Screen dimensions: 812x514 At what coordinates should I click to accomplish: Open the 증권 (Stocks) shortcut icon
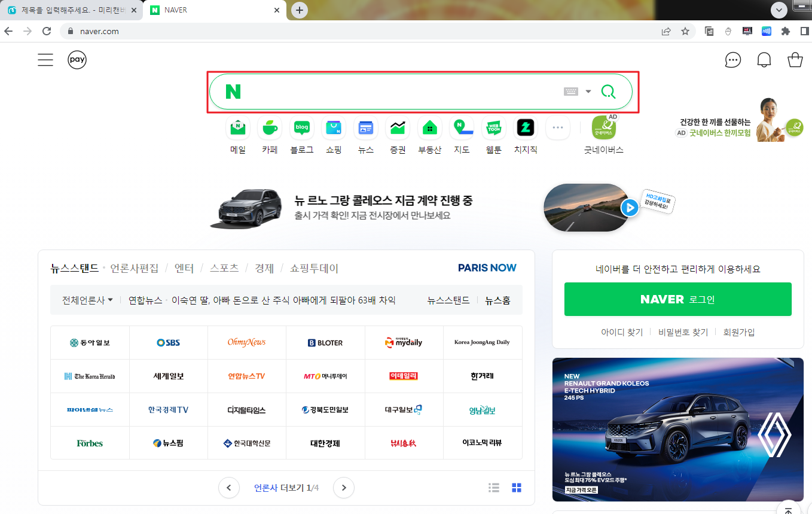398,127
